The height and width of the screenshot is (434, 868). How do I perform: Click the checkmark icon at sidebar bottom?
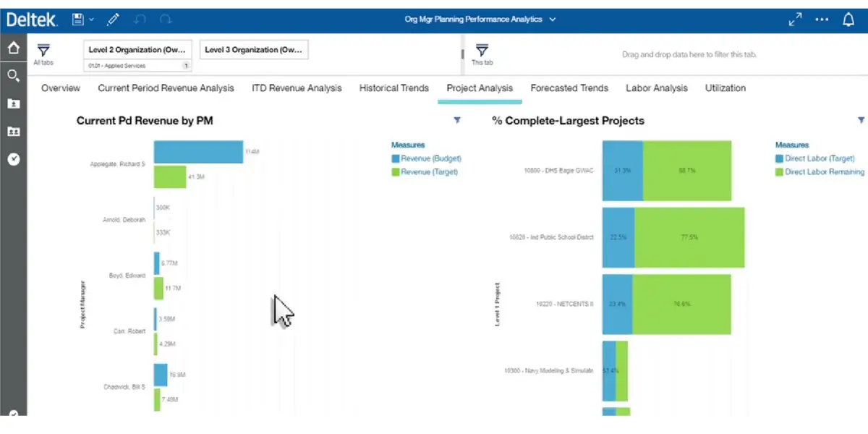pyautogui.click(x=14, y=414)
